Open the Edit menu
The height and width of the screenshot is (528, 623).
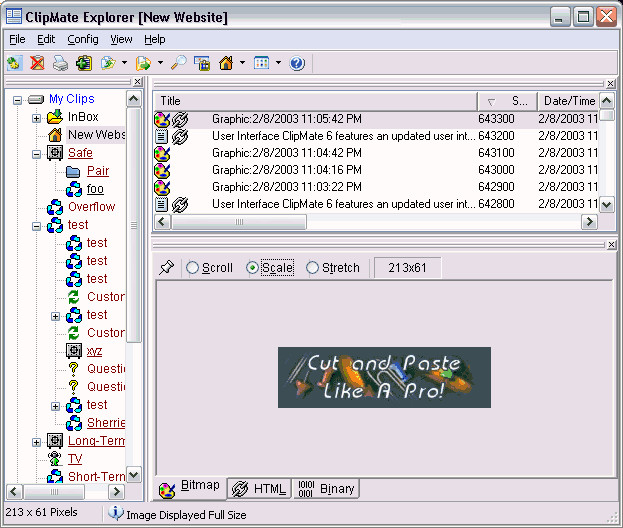(x=46, y=39)
